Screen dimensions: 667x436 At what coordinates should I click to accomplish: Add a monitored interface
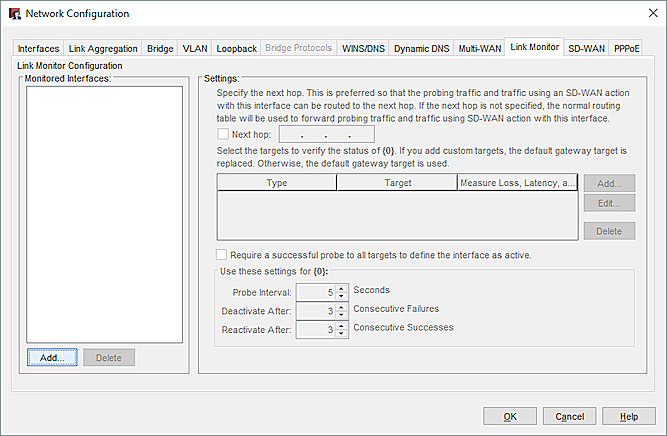coord(53,357)
